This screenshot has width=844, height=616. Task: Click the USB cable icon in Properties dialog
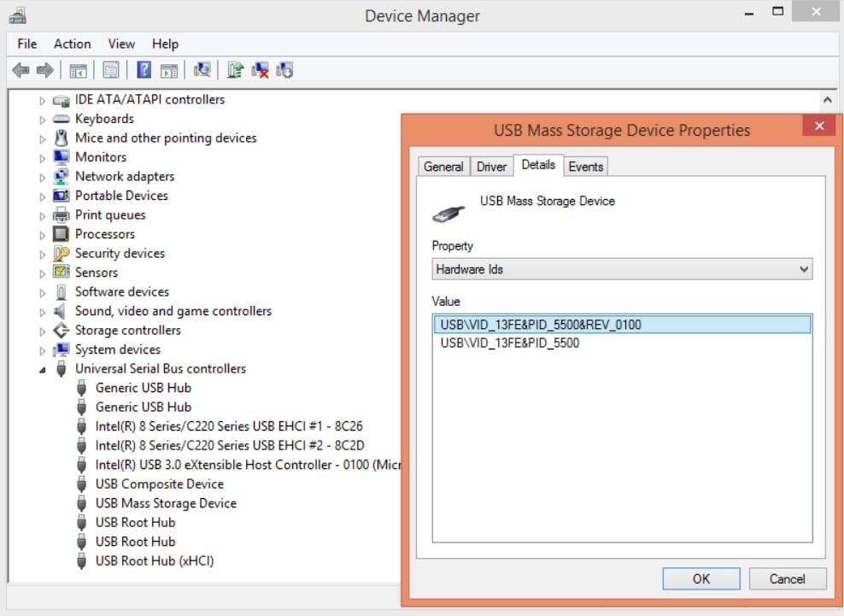448,214
